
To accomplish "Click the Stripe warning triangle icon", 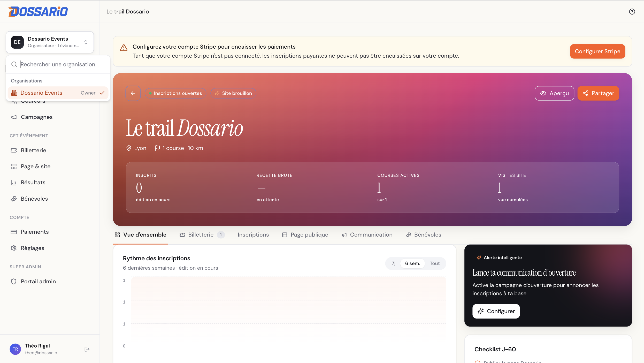I will pos(124,48).
